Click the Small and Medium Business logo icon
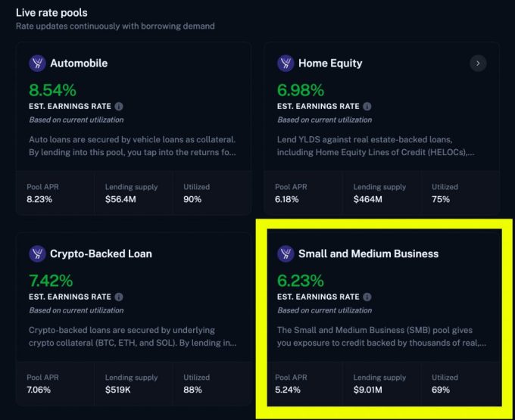The width and height of the screenshot is (515, 420). [286, 254]
